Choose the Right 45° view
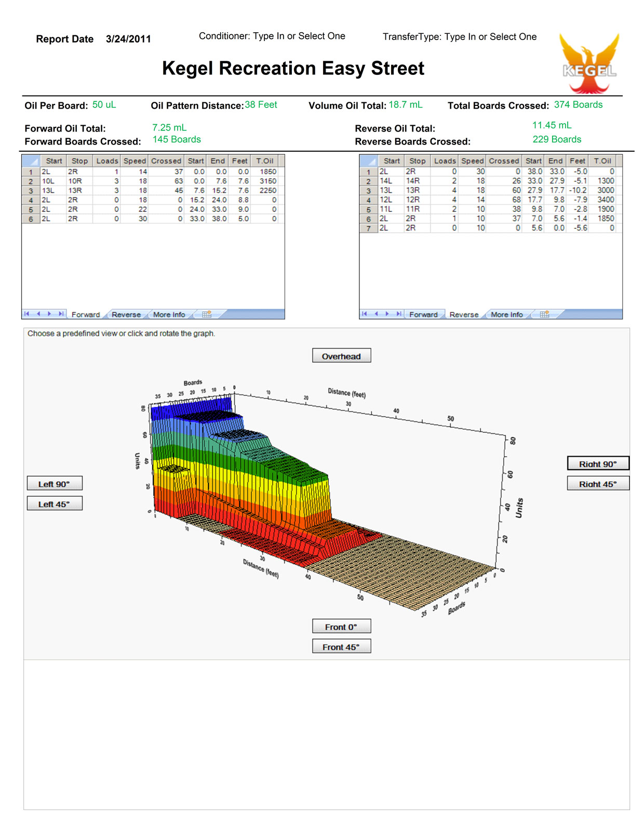644x834 pixels. pos(598,484)
